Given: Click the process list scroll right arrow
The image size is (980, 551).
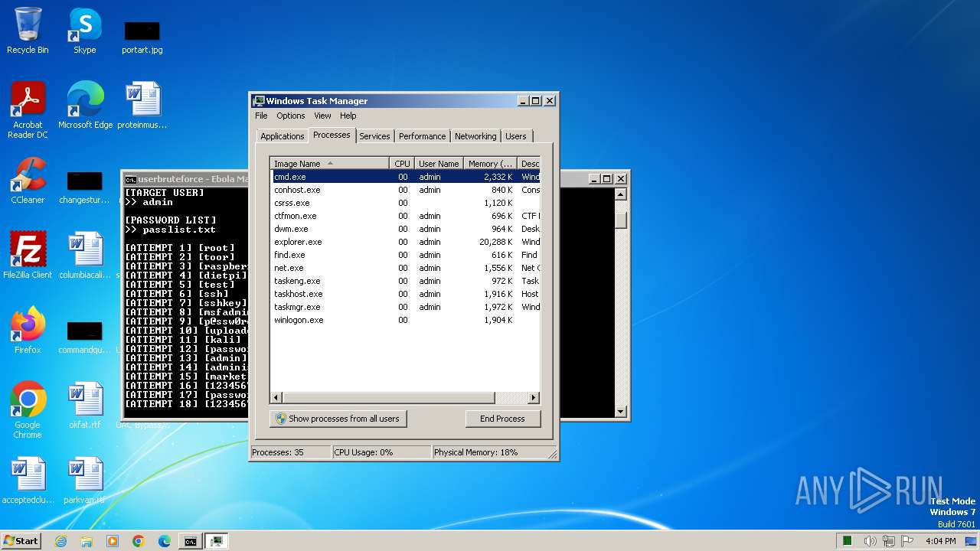Looking at the screenshot, I should pos(534,398).
